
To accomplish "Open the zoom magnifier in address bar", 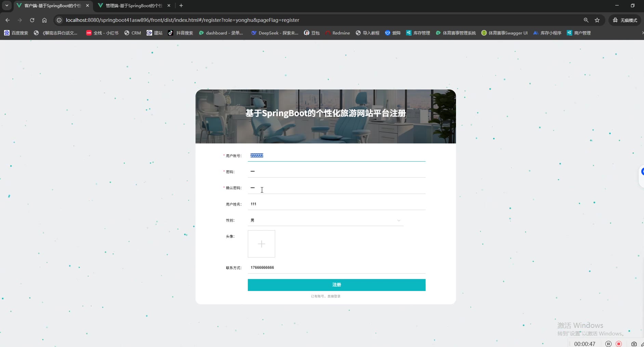I will click(586, 20).
